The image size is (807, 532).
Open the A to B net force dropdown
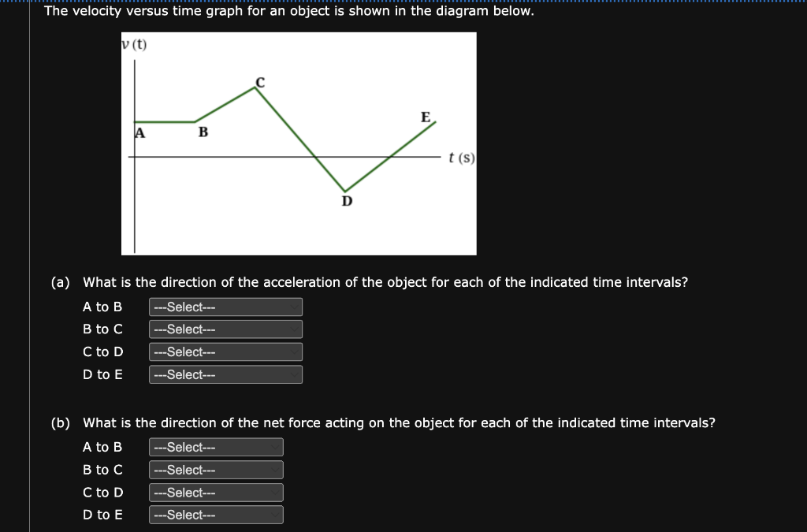(x=216, y=447)
